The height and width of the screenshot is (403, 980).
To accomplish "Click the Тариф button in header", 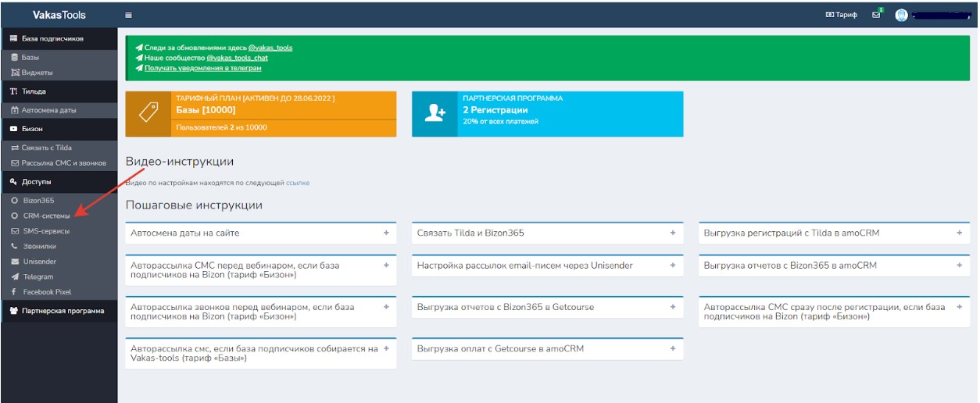I will pyautogui.click(x=841, y=15).
